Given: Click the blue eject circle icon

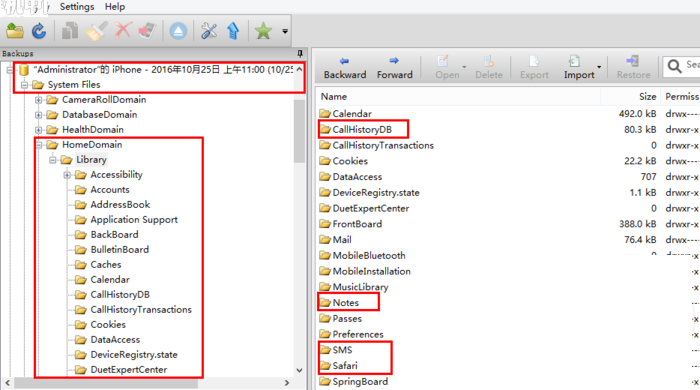Looking at the screenshot, I should [178, 31].
